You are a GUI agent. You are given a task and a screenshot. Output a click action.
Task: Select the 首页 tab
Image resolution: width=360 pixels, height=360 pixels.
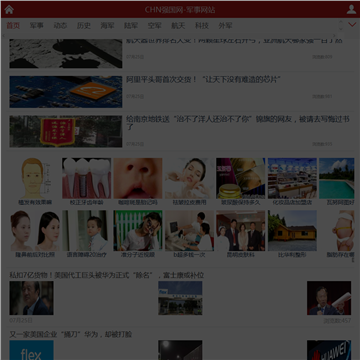(x=13, y=26)
